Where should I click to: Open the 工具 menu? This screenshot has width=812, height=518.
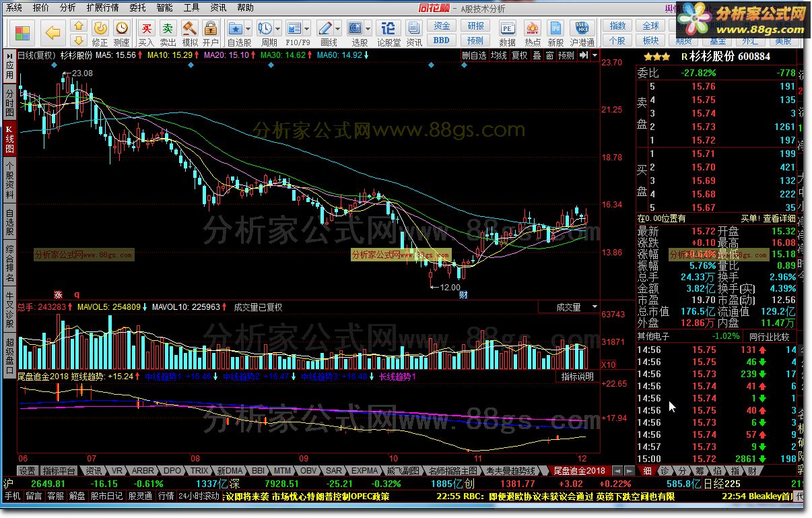[x=191, y=8]
